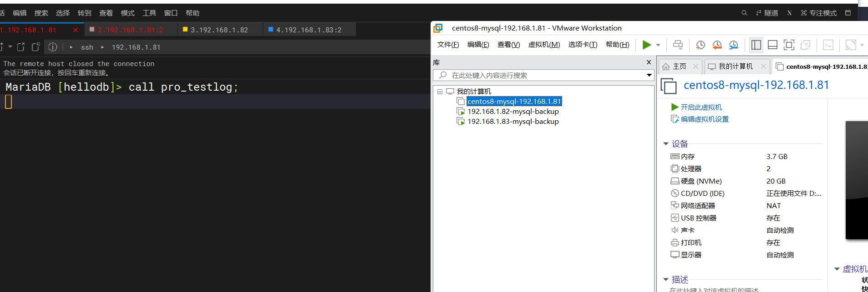The height and width of the screenshot is (292, 868).
Task: Close the 主页 tab
Action: pyautogui.click(x=695, y=67)
